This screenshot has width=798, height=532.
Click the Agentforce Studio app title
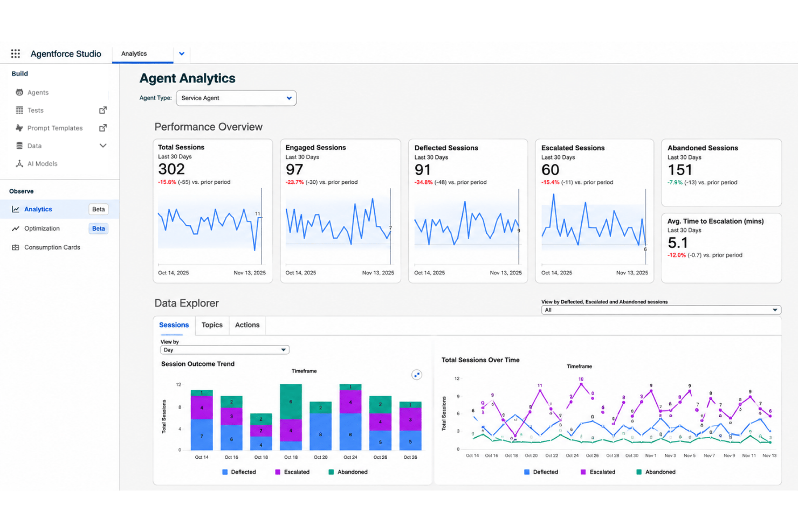tap(66, 53)
